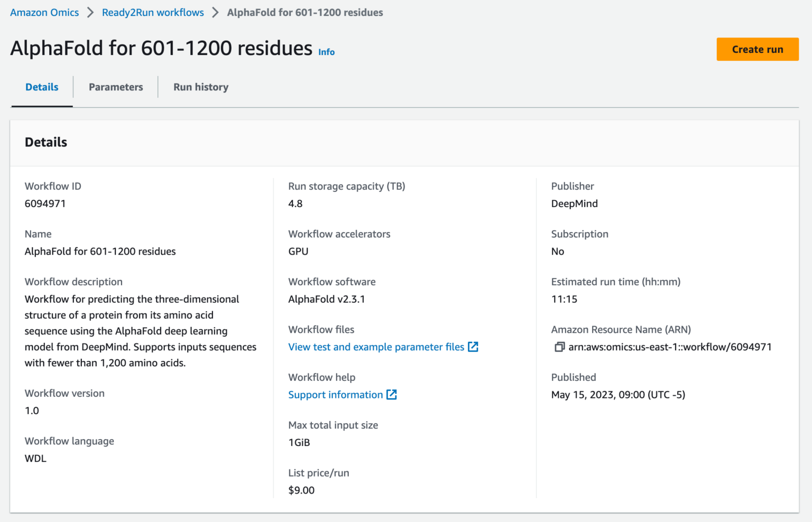Click the Details panel heading

click(45, 142)
